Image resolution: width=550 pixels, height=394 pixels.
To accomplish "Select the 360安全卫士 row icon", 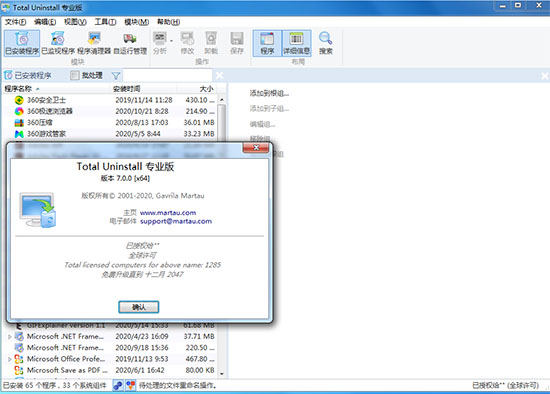I will point(19,100).
